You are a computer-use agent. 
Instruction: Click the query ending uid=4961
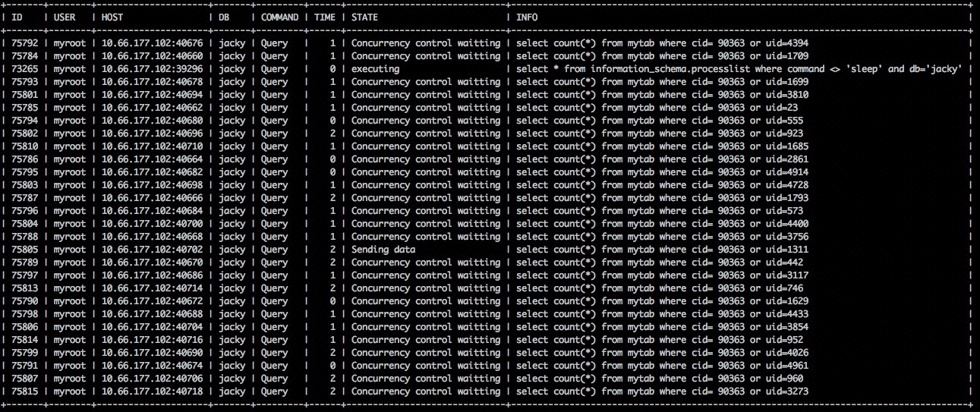tap(662, 366)
